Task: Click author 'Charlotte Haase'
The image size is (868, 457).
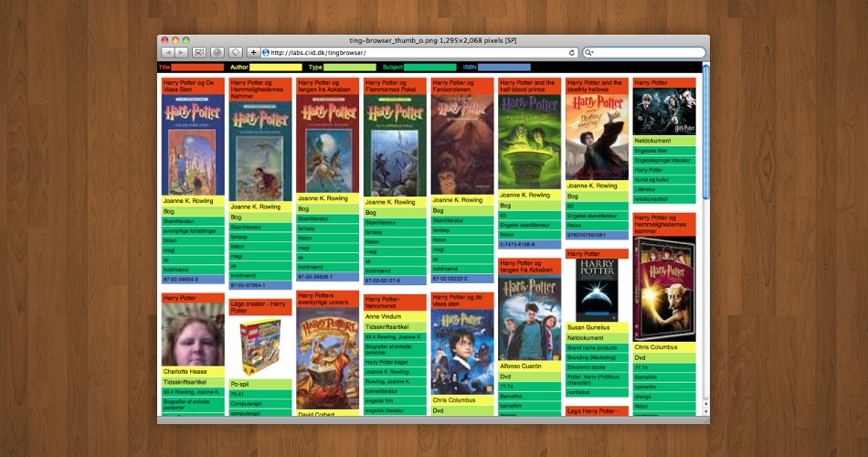Action: [193, 372]
